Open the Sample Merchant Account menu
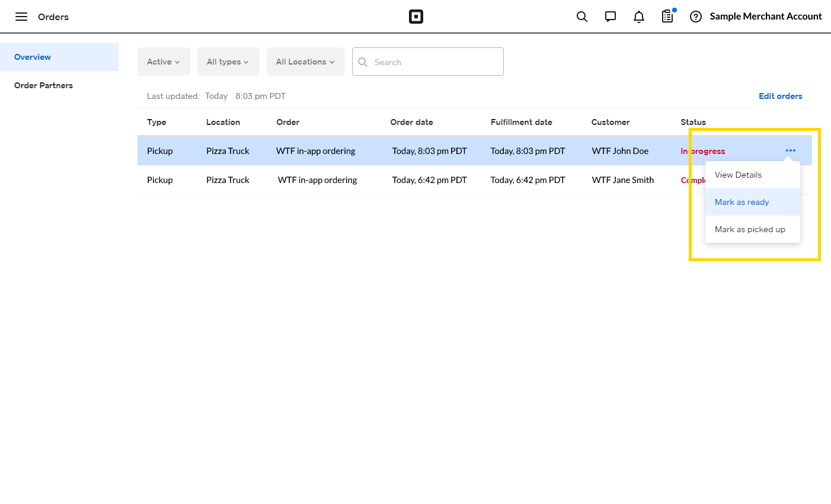 click(766, 17)
